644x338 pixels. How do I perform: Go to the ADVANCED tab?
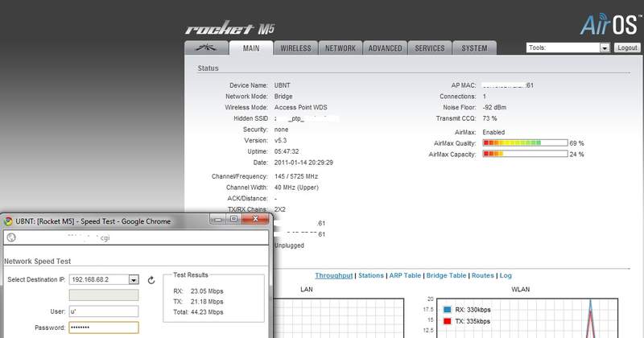386,48
